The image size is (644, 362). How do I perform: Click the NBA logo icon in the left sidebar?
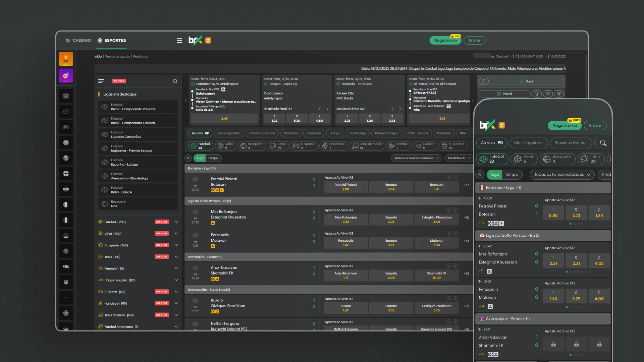pos(66,267)
